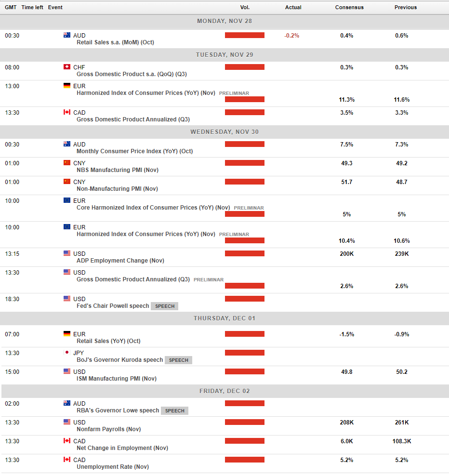
Task: Sort by the Consensus column header
Action: click(x=349, y=7)
